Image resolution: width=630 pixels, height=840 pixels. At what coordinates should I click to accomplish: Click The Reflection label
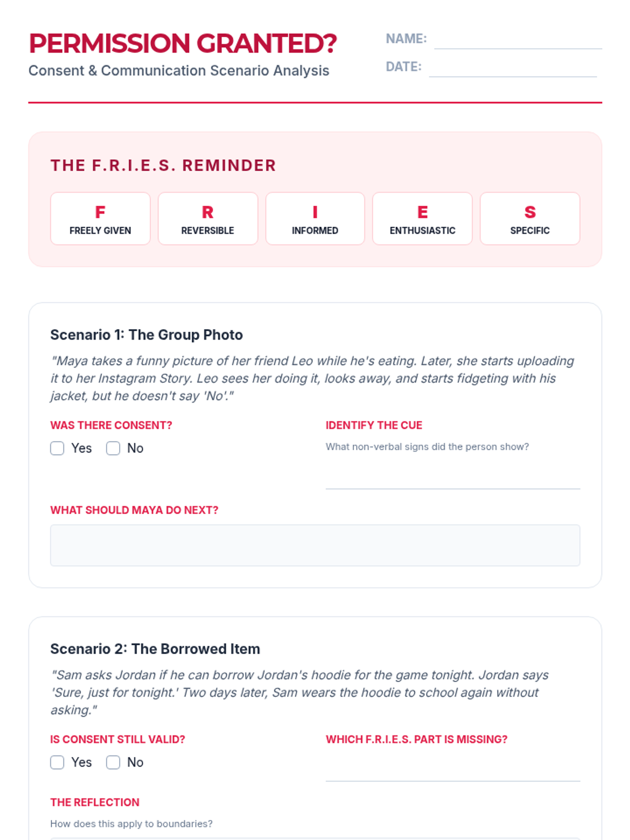pyautogui.click(x=95, y=802)
